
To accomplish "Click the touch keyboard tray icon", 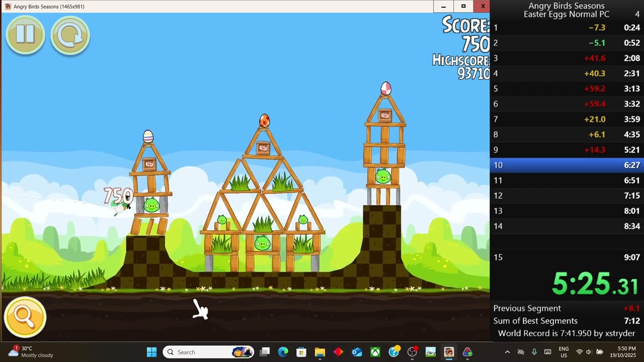I will tap(547, 352).
